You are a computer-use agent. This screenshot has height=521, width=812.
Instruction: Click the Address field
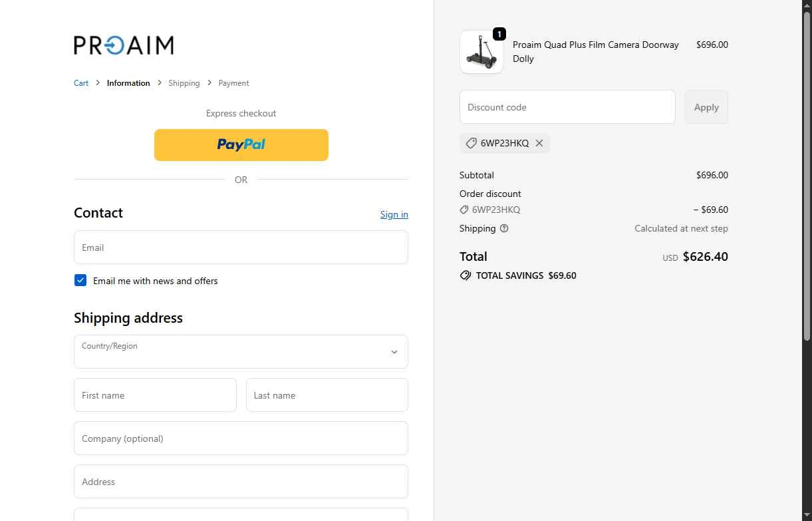[x=241, y=482]
